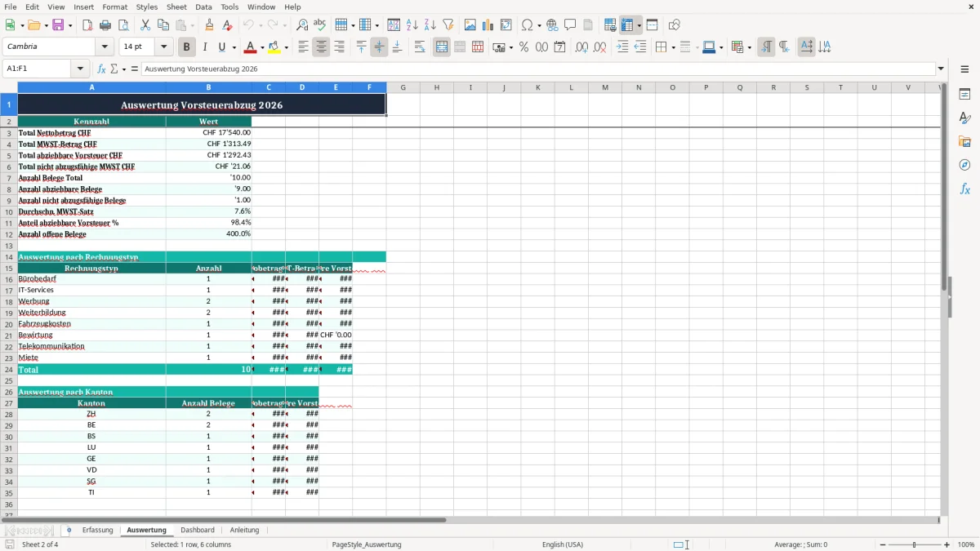980x551 pixels.
Task: Toggle Merge and Center Cells
Action: [x=442, y=47]
